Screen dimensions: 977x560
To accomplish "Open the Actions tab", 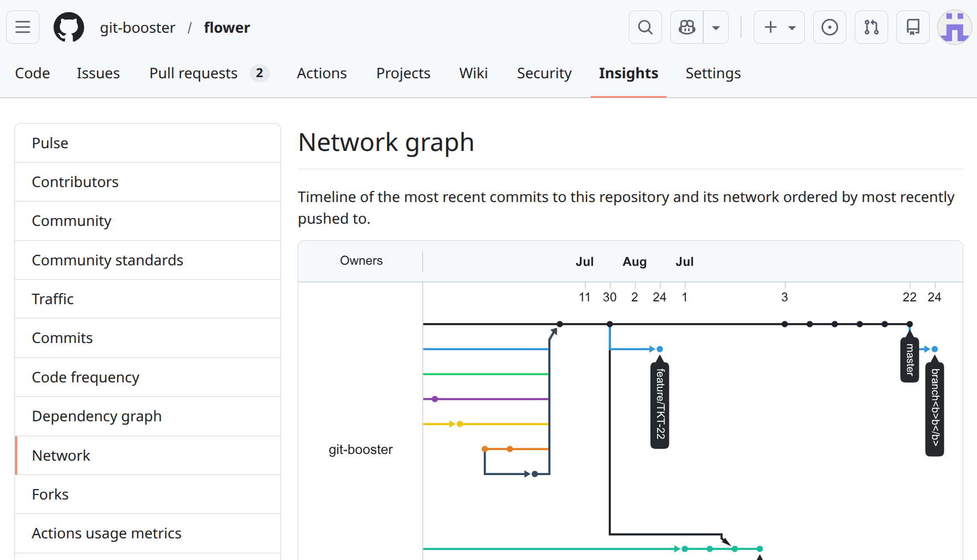I will click(x=322, y=73).
